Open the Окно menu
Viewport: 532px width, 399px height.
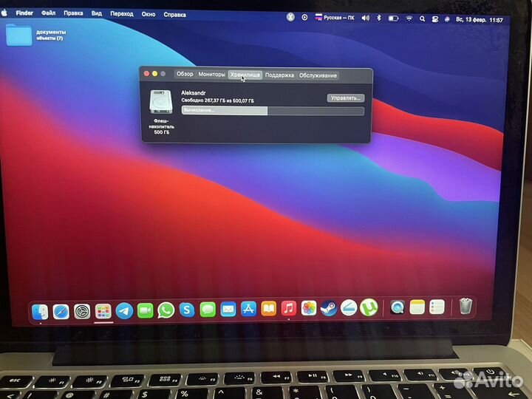149,15
